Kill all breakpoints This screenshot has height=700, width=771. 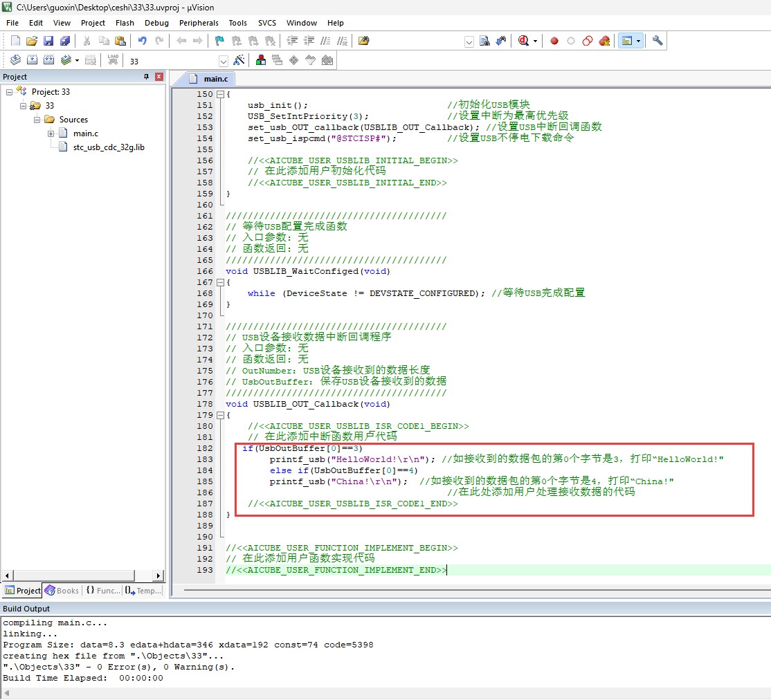point(604,41)
